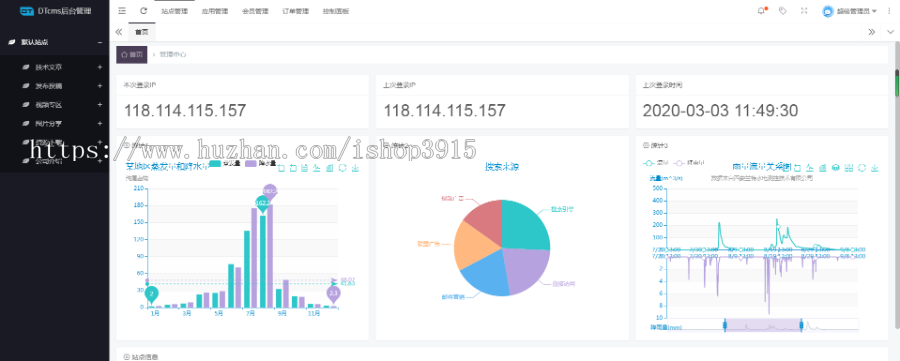Click restore icon in rainfall-flow chart toolbox
This screenshot has width=900, height=361.
coord(862,168)
